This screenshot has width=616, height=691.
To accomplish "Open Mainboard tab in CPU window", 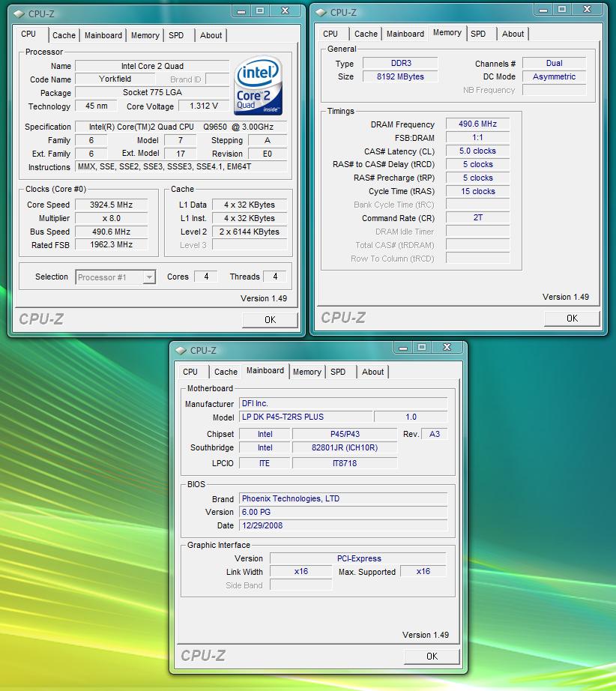I will tap(103, 35).
